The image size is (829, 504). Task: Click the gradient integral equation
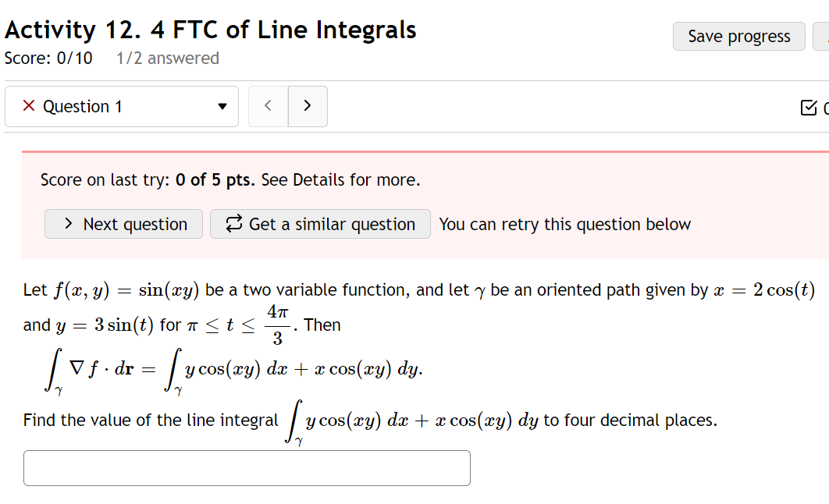coord(233,370)
